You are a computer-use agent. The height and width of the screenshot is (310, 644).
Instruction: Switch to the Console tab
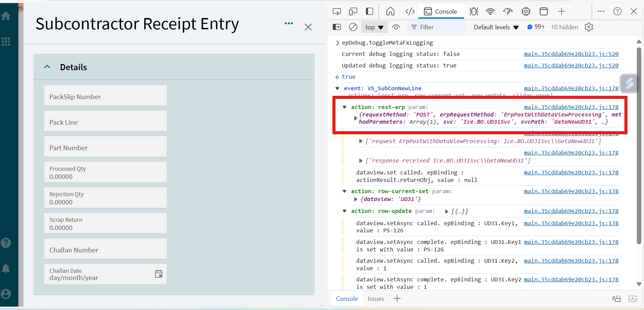point(441,12)
